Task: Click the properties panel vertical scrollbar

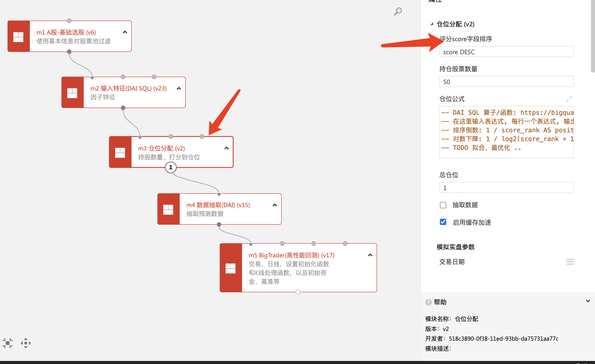Action: pyautogui.click(x=593, y=36)
